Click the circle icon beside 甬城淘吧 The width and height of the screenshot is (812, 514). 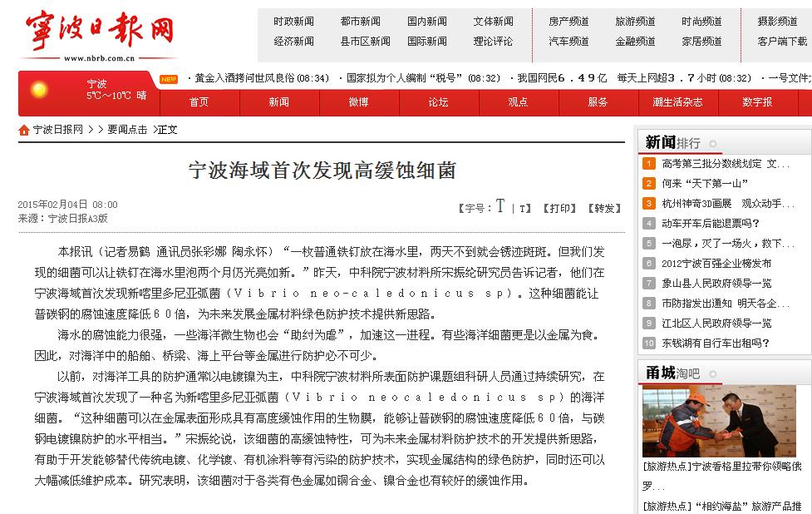[712, 373]
